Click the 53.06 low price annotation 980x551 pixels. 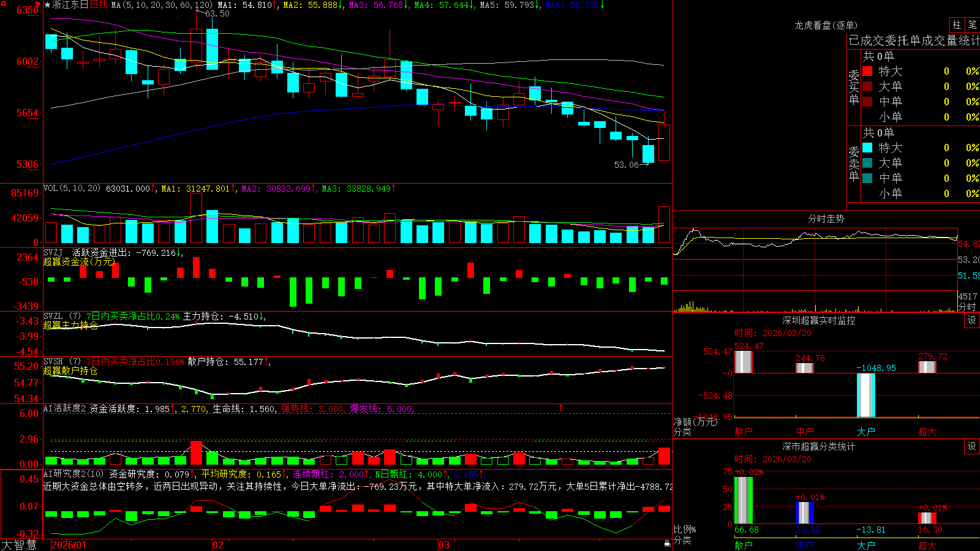pos(626,165)
